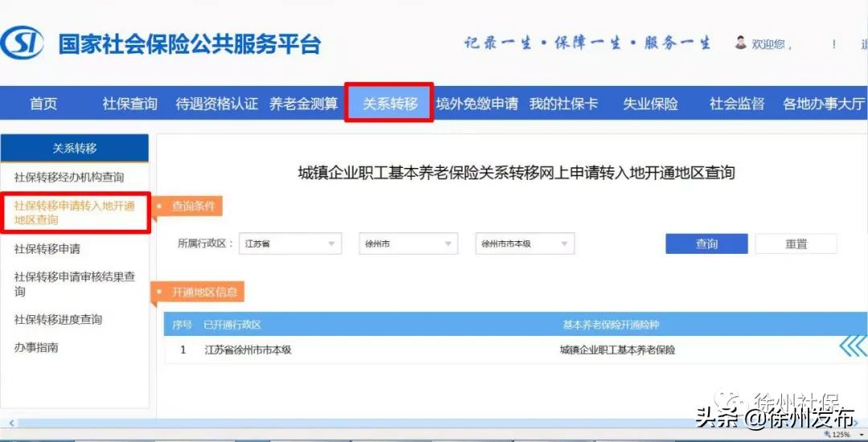
Task: Click the 国家社会保险公共服务平台 title text
Action: pyautogui.click(x=190, y=44)
